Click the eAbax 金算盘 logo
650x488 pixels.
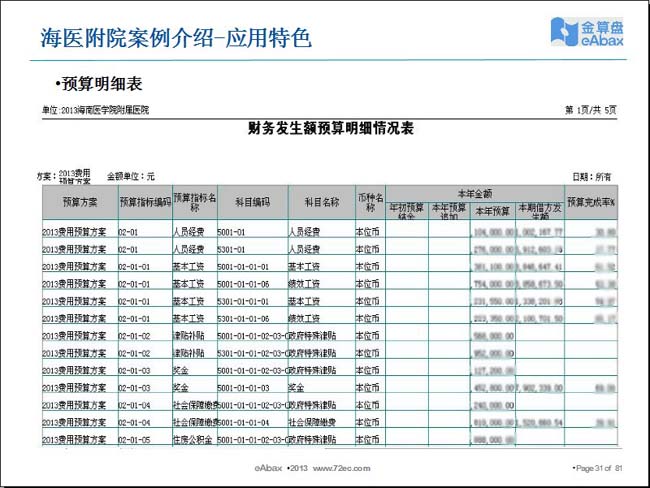[x=587, y=32]
